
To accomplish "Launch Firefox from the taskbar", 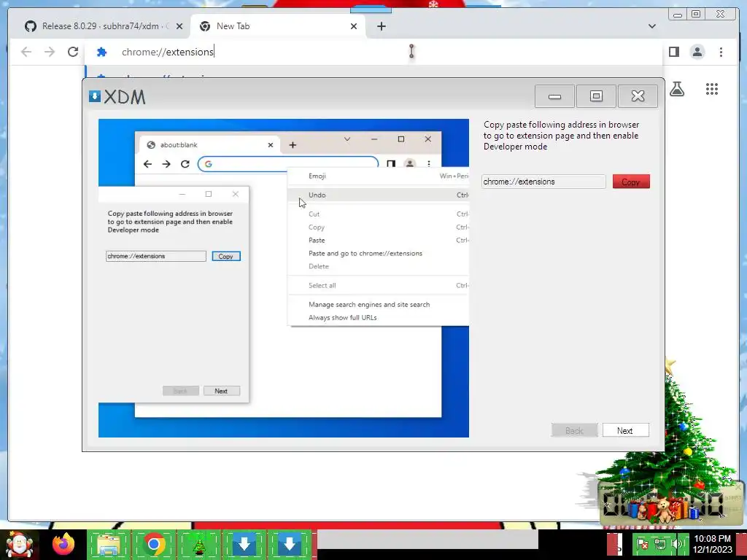I will (64, 544).
